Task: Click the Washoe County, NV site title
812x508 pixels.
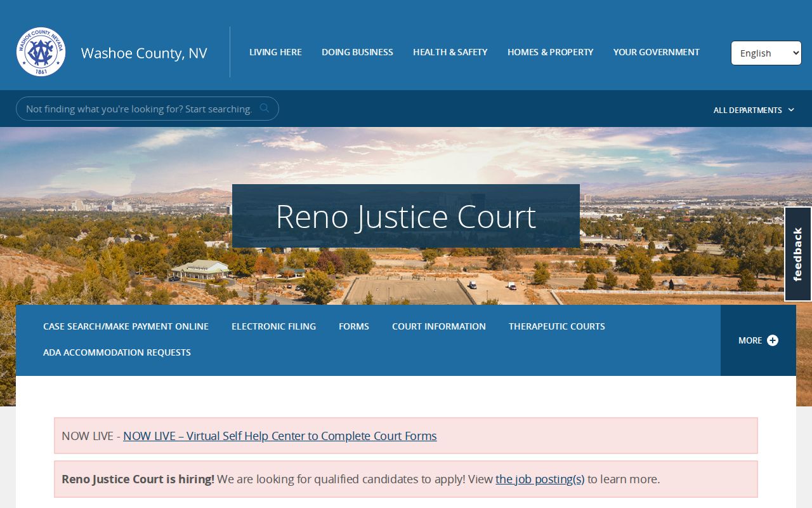Action: coord(144,53)
